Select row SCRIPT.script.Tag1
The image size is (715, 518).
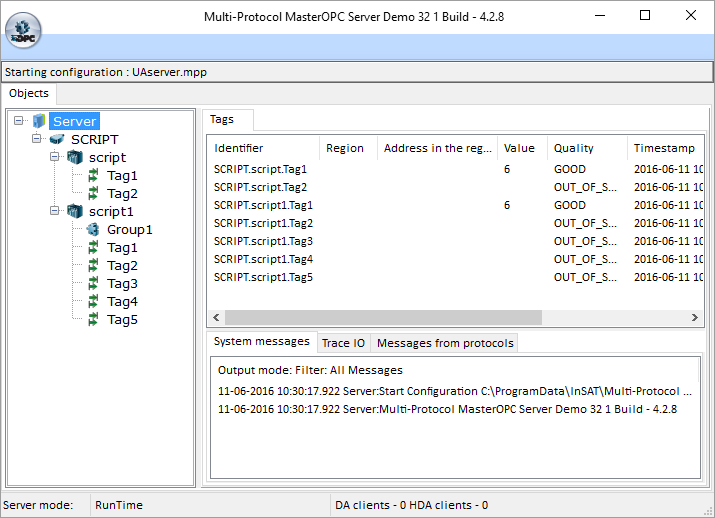(456, 169)
